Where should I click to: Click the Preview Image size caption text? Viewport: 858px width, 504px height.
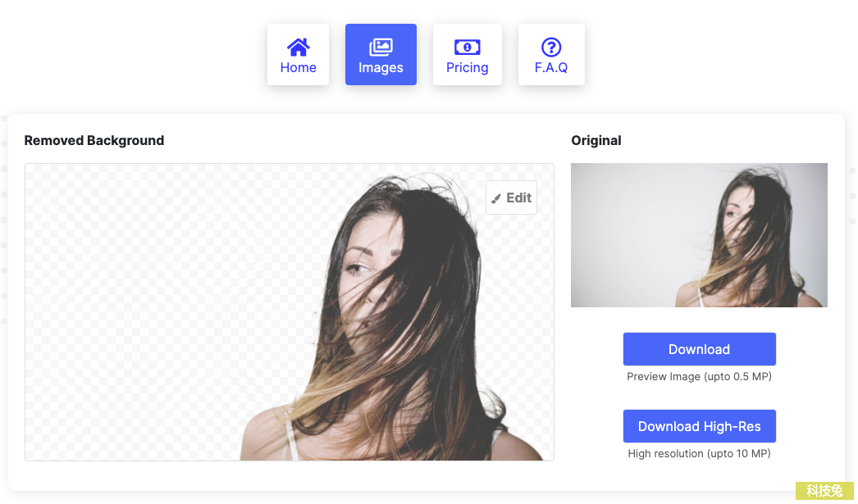tap(699, 376)
